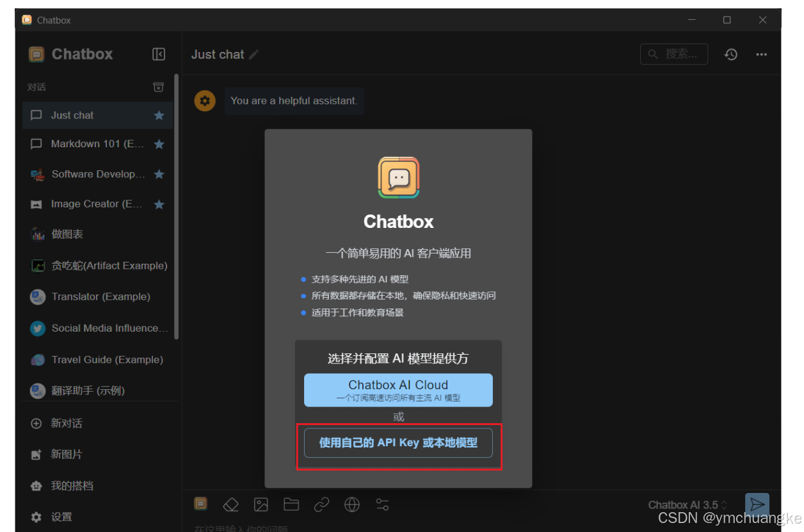
Task: Click the search input field 搜索
Action: [x=674, y=54]
